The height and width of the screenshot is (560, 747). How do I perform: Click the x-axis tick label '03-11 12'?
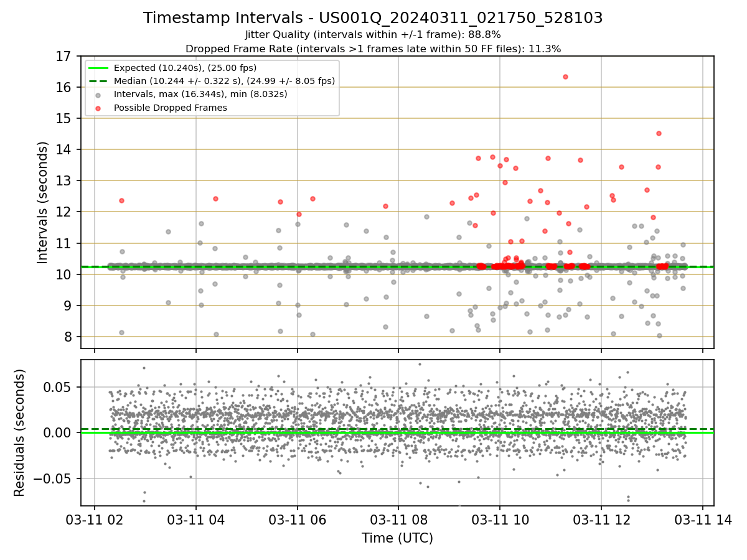601,520
